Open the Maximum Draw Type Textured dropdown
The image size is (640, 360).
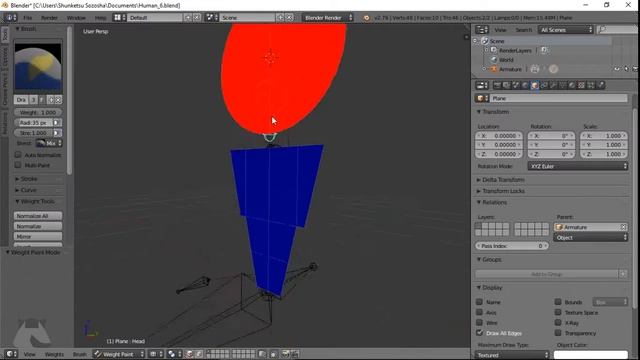(512, 355)
